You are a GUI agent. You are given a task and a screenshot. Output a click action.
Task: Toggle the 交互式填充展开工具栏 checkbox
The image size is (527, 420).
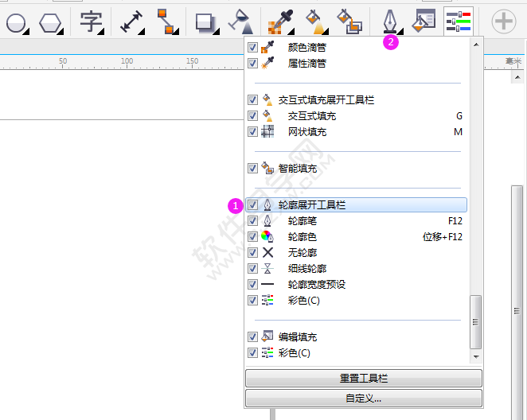click(x=252, y=99)
